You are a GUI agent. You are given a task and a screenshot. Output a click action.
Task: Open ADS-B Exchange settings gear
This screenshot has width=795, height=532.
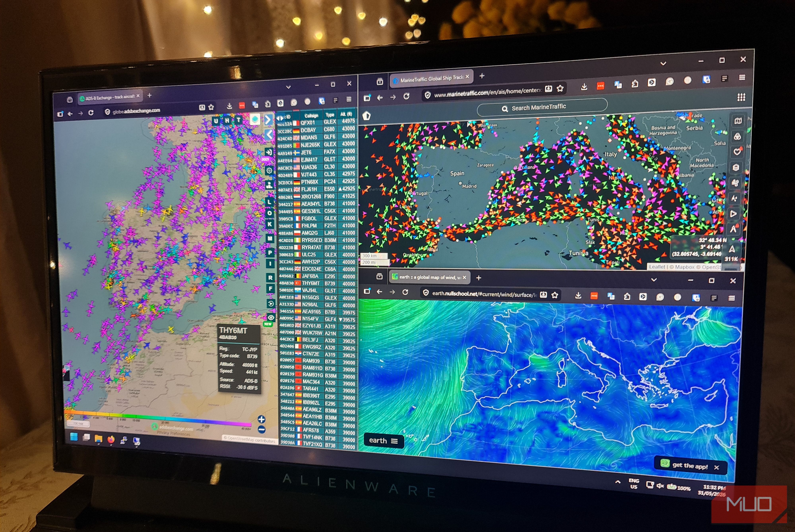(x=269, y=170)
